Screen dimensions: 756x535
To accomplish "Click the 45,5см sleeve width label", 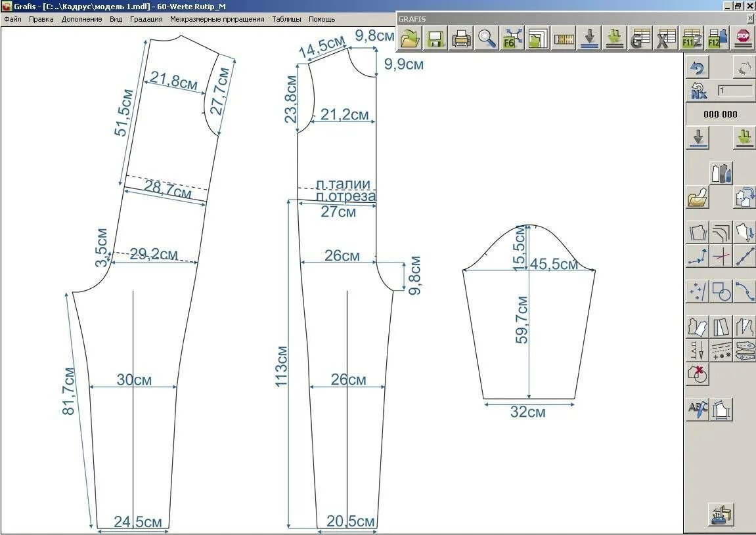I will pyautogui.click(x=554, y=264).
